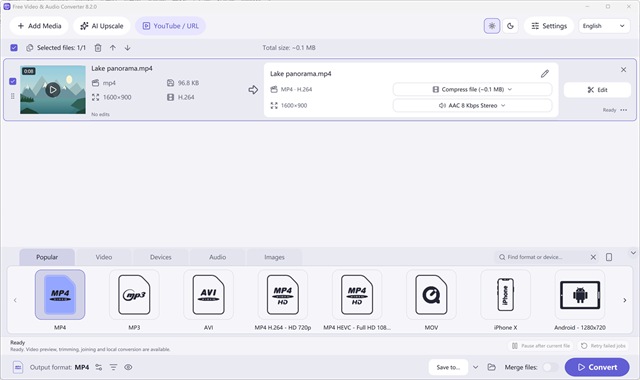Screen dimensions: 640x380
Task: Toggle the select-all files checkbox
Action: (x=14, y=48)
